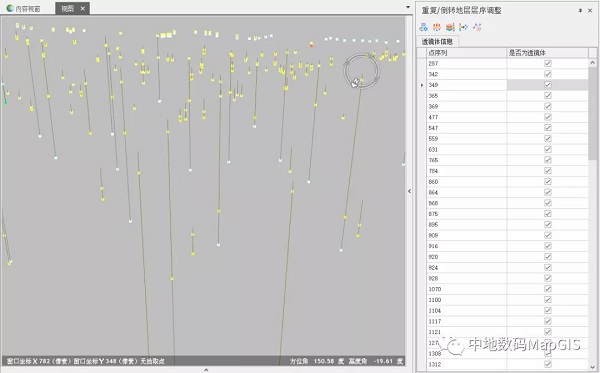
Task: Toggle the lens checkbox for row 1070
Action: pos(548,289)
